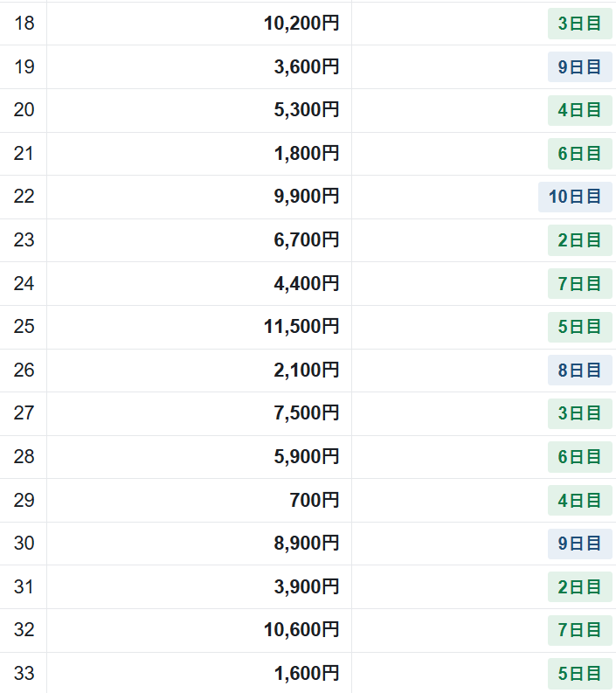
Task: Select row header 22
Action: tap(23, 197)
